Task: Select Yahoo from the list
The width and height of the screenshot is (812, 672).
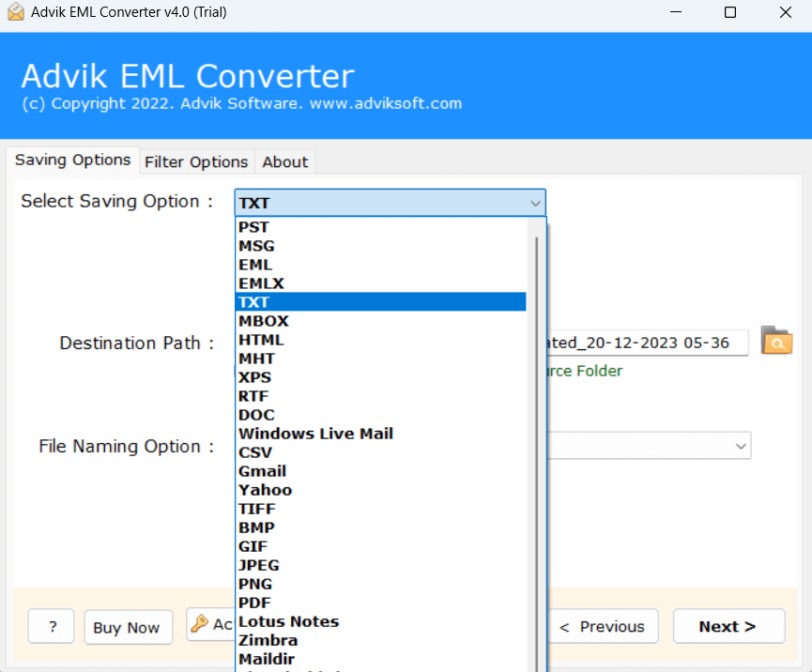Action: (380, 490)
